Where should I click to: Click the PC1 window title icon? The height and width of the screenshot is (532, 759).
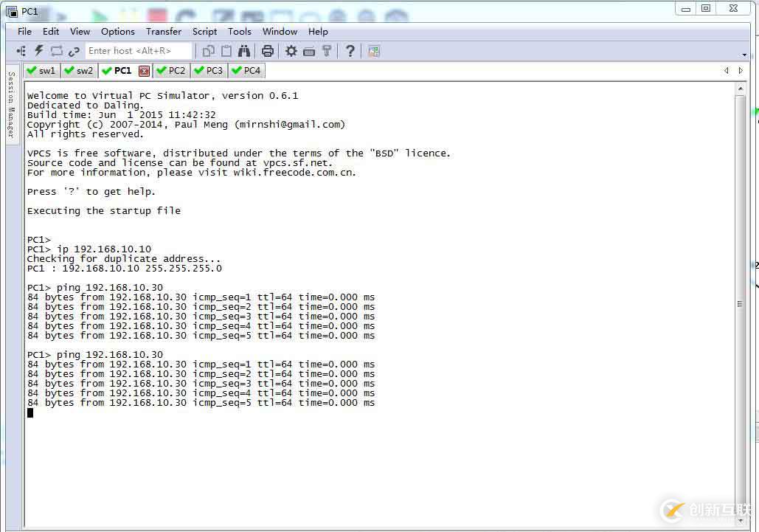pyautogui.click(x=12, y=12)
